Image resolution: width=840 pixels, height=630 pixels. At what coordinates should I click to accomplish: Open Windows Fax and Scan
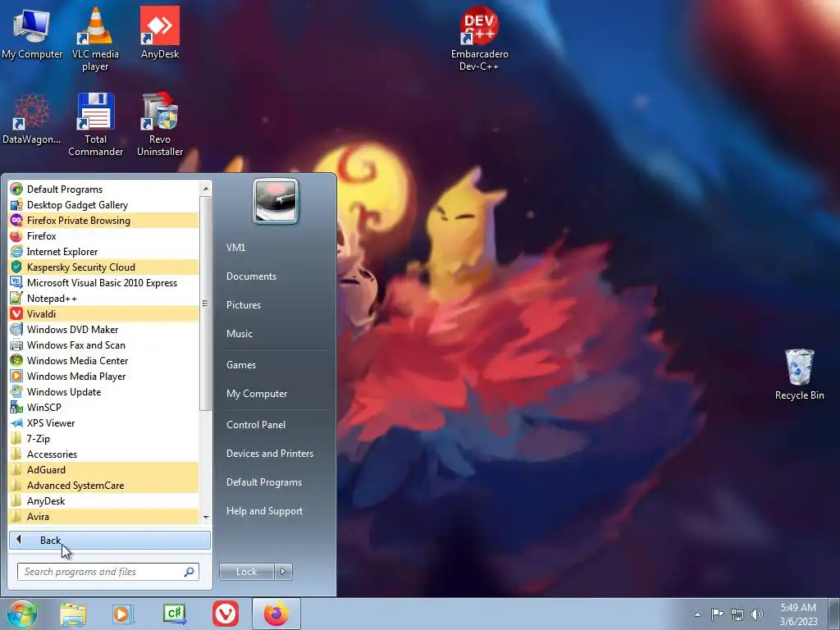pos(104,345)
